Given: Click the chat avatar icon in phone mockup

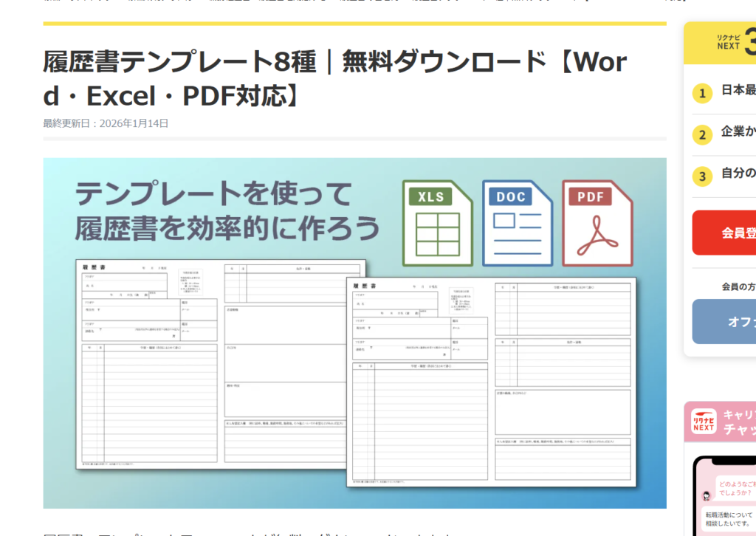Looking at the screenshot, I should point(707,495).
